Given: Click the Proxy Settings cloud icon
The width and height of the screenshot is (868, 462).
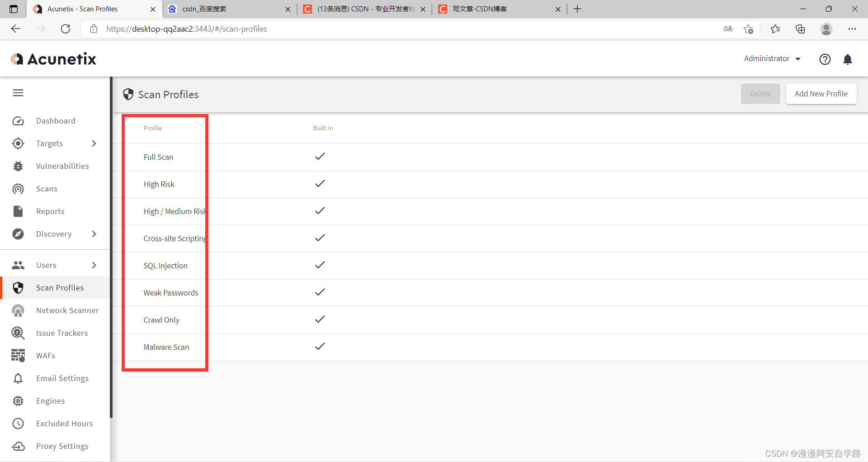Looking at the screenshot, I should tap(18, 446).
